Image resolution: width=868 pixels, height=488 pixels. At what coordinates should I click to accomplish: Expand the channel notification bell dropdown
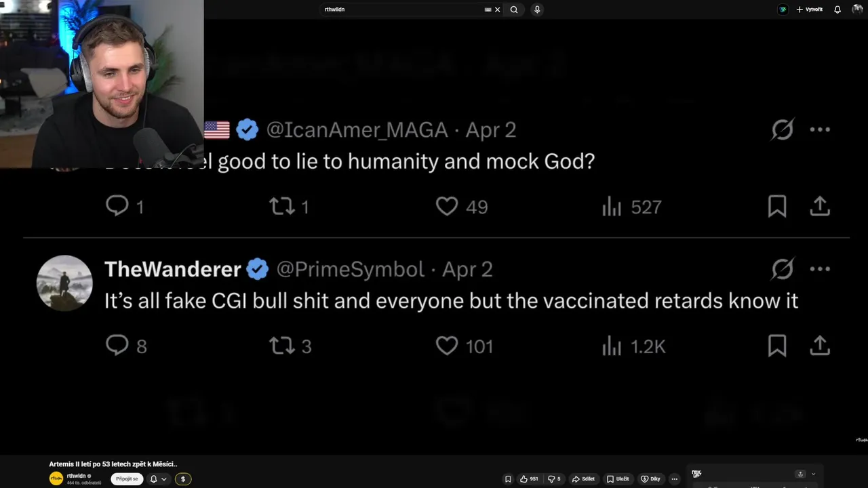tap(158, 479)
